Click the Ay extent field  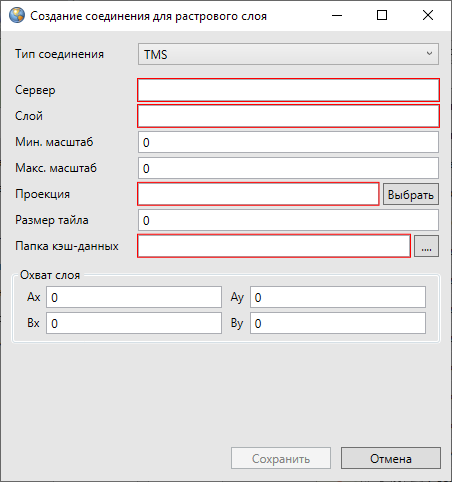tap(338, 297)
